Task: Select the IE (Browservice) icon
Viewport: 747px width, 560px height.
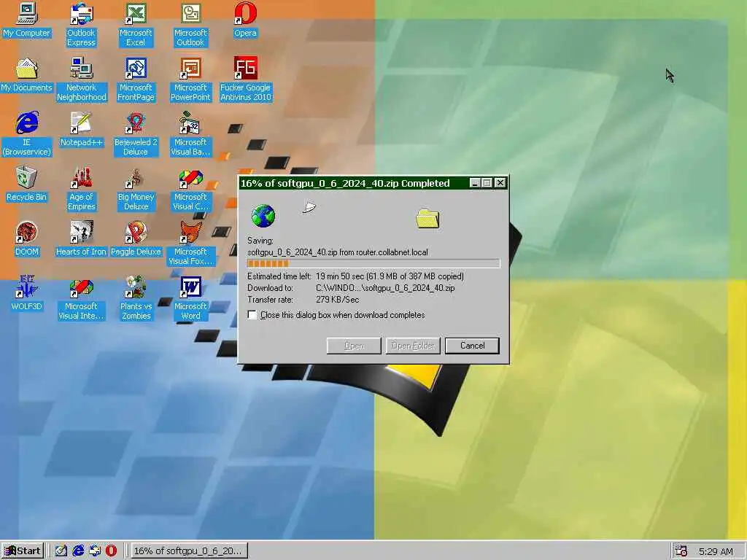Action: 27,134
